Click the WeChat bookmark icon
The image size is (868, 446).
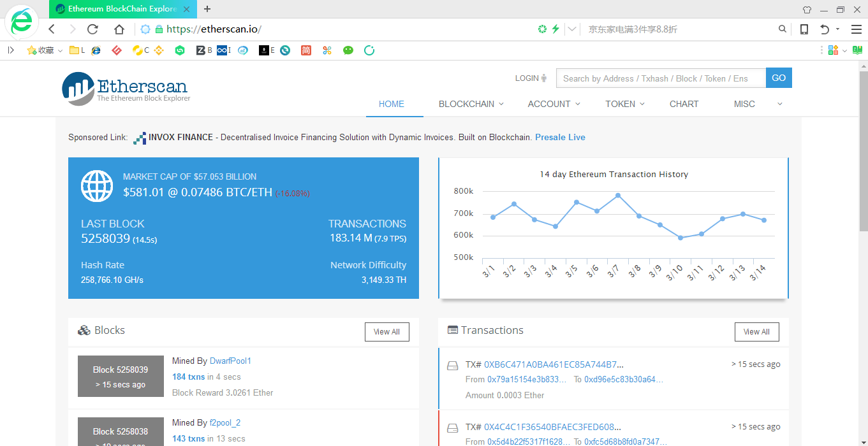pyautogui.click(x=348, y=50)
